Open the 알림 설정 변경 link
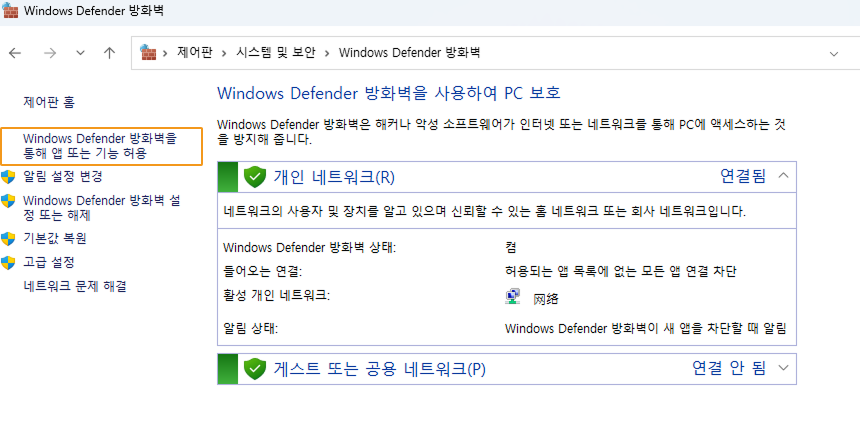The height and width of the screenshot is (423, 860). [x=63, y=176]
